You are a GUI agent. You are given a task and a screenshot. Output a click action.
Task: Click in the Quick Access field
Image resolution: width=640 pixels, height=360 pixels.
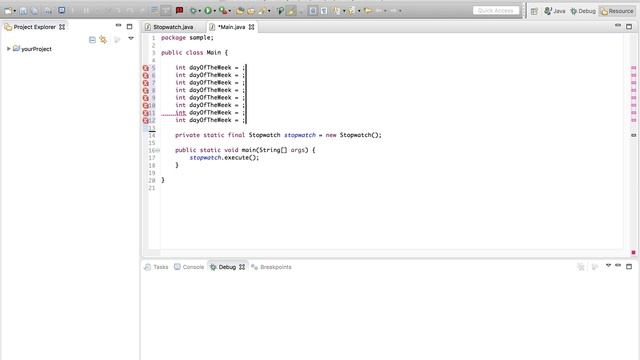point(496,11)
